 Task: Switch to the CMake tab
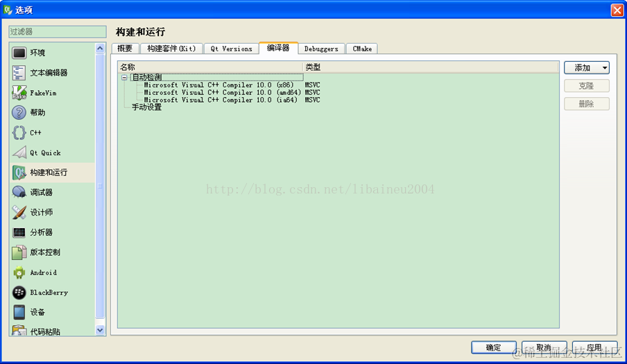point(362,49)
